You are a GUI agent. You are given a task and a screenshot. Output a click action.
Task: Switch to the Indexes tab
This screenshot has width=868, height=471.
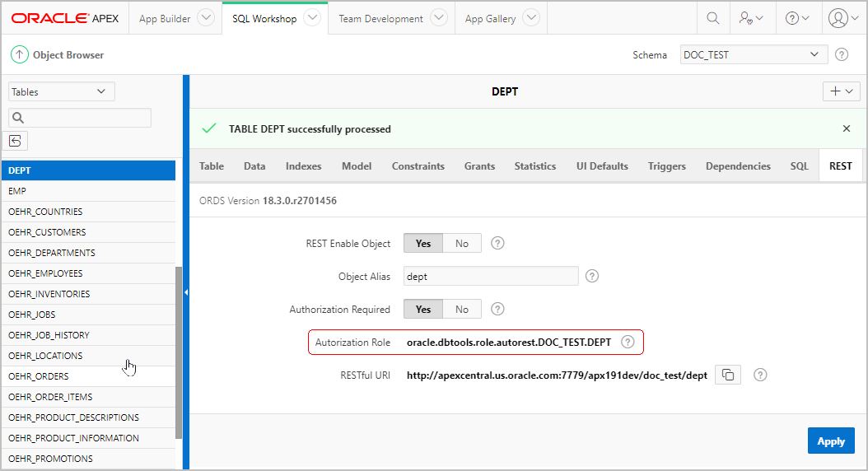(x=303, y=166)
